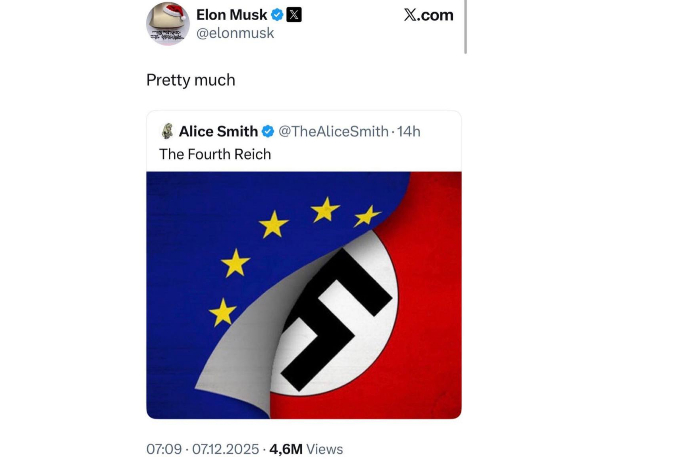Screen dimensions: 700x460
Task: Click the vertical scrollbar right of the post
Action: pos(466,26)
